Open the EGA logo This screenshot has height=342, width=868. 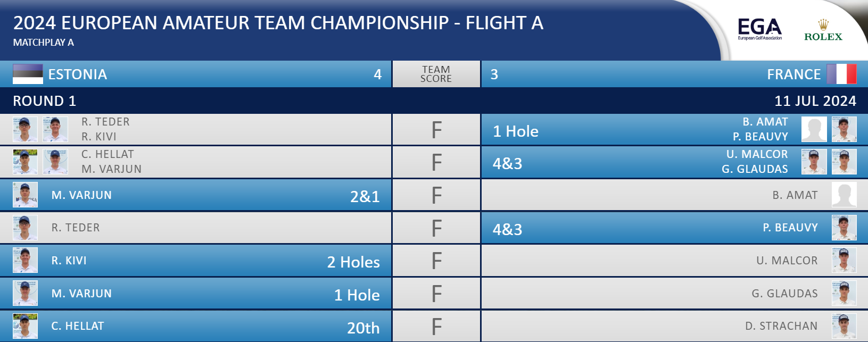point(759,29)
